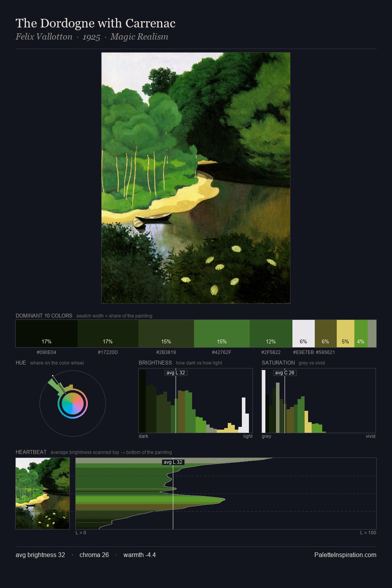Click the year 1925

pyautogui.click(x=91, y=37)
